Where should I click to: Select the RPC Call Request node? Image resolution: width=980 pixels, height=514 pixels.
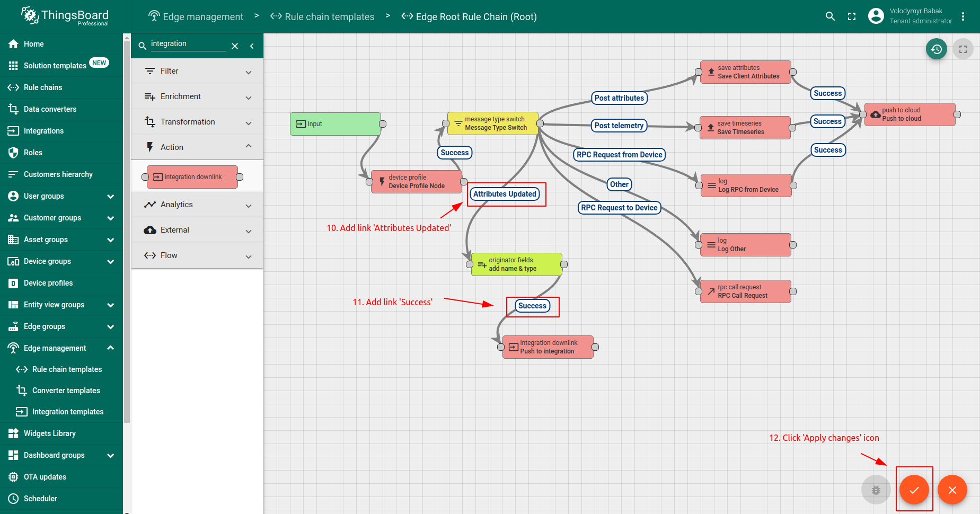coord(746,291)
